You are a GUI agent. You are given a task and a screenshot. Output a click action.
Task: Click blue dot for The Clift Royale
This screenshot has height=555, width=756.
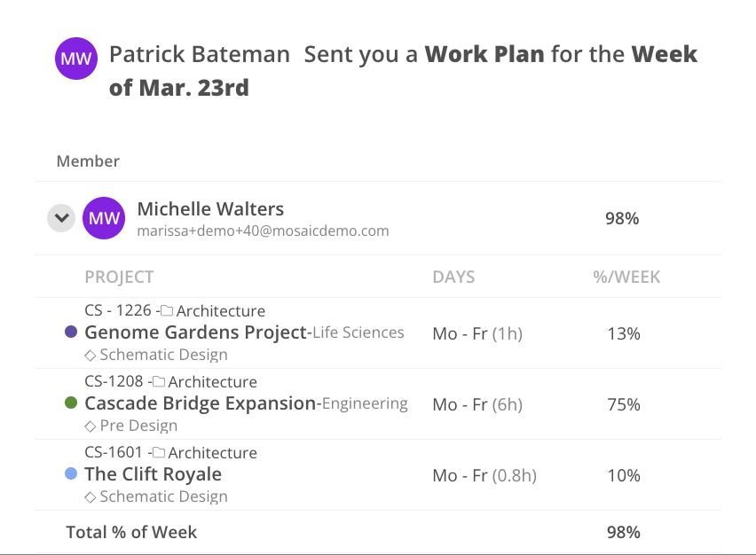[x=72, y=474]
